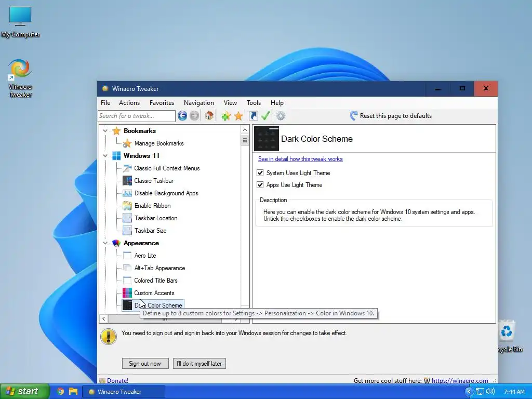The image size is (532, 399).
Task: Open the View menu
Action: pyautogui.click(x=230, y=103)
